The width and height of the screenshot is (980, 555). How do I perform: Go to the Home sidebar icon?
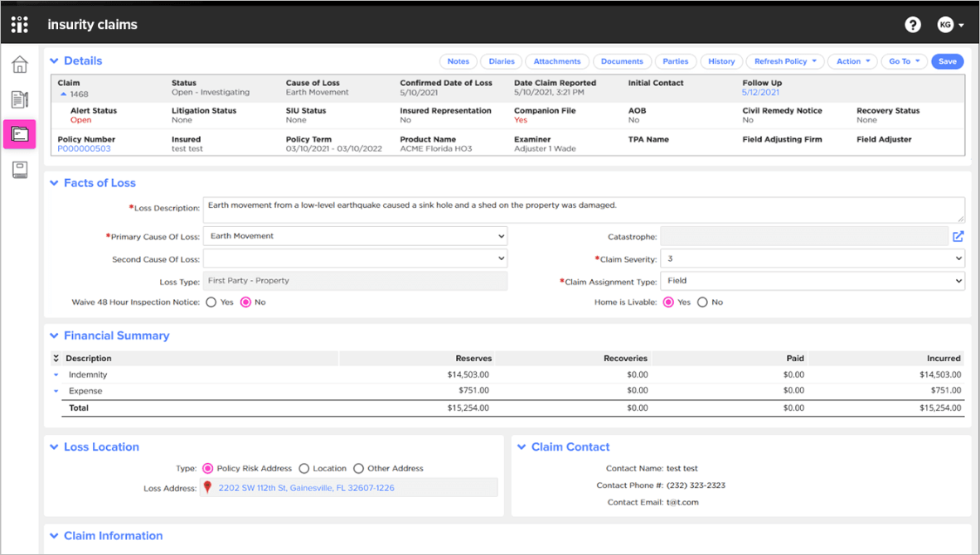(x=20, y=65)
